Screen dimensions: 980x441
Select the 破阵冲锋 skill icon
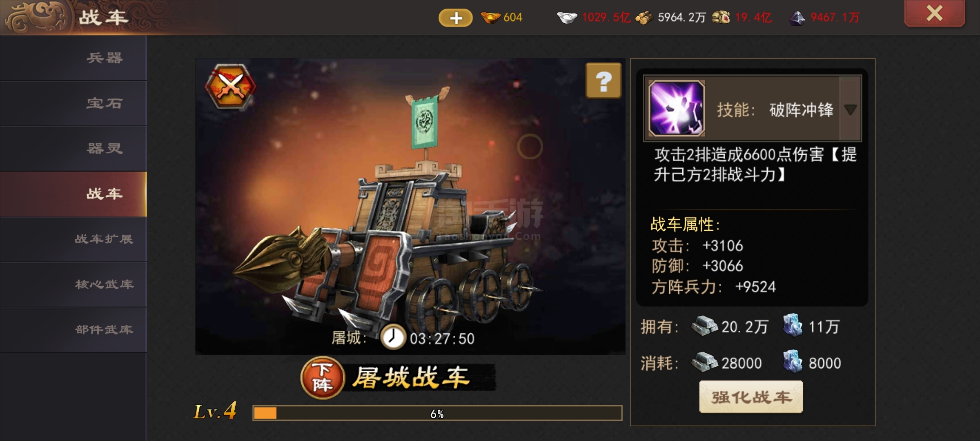(677, 109)
